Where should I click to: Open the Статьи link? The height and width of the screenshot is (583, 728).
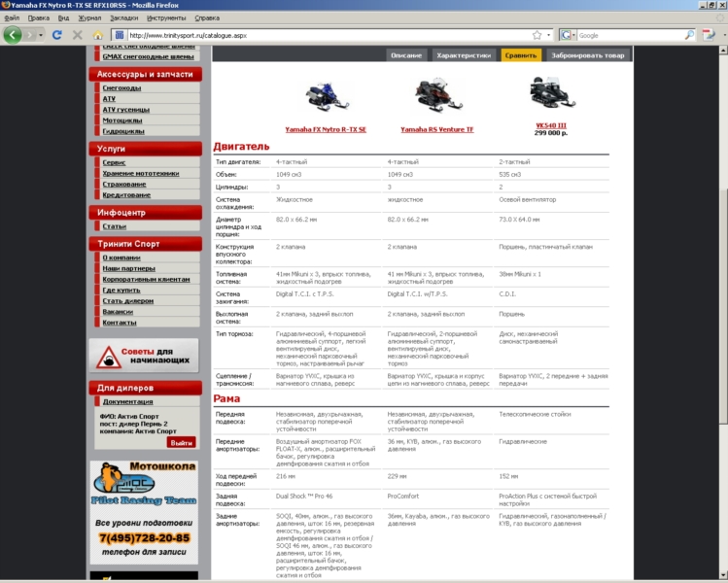115,226
